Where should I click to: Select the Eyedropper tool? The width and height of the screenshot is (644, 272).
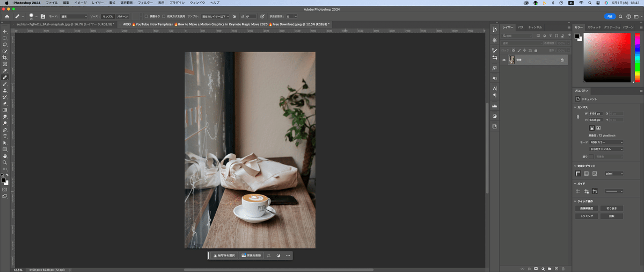click(x=5, y=70)
